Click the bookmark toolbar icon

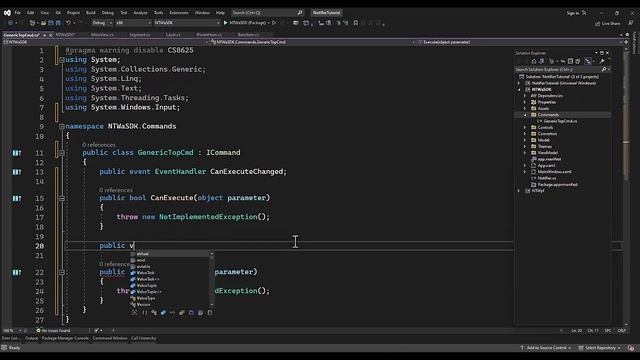click(x=356, y=23)
